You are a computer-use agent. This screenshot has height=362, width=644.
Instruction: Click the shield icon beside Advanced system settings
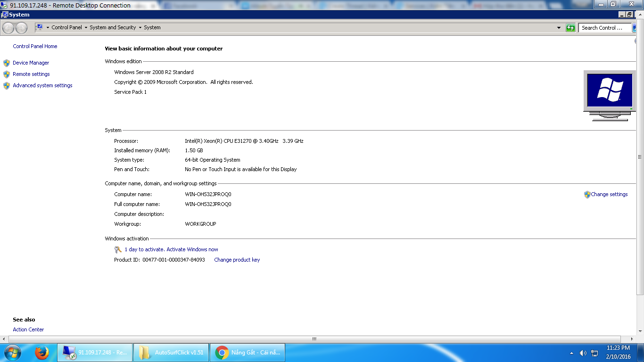(7, 85)
